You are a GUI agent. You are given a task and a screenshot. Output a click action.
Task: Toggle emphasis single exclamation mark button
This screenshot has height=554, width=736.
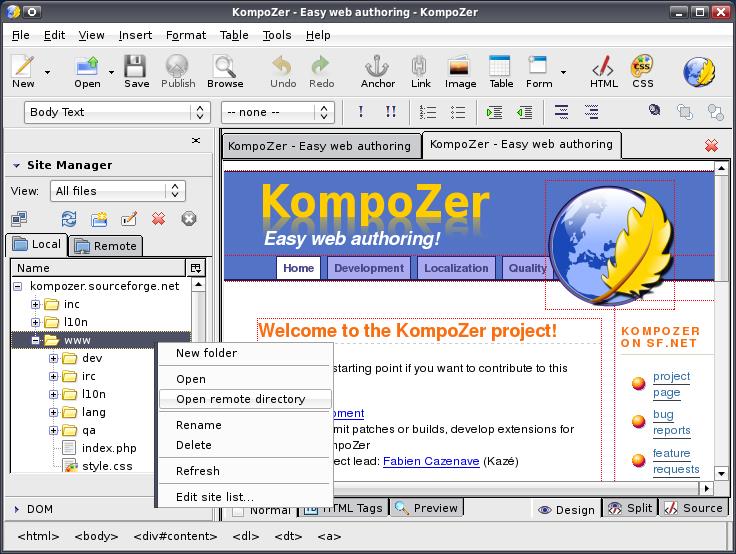click(x=360, y=112)
